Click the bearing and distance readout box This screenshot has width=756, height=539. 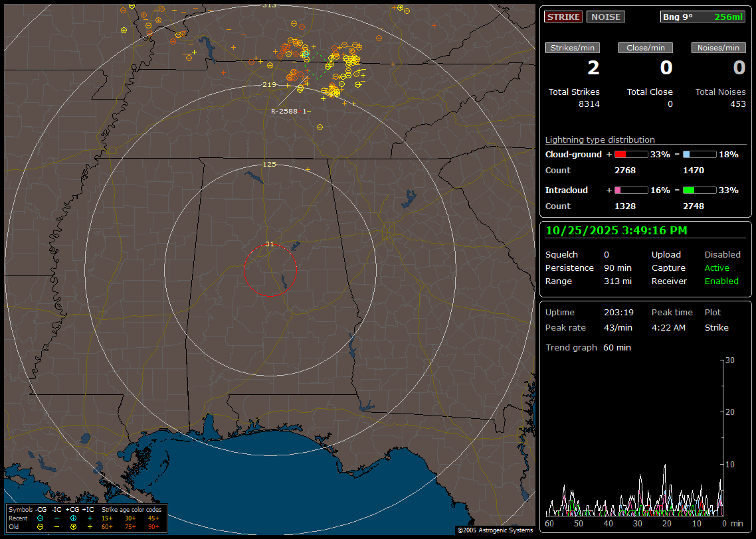(703, 17)
